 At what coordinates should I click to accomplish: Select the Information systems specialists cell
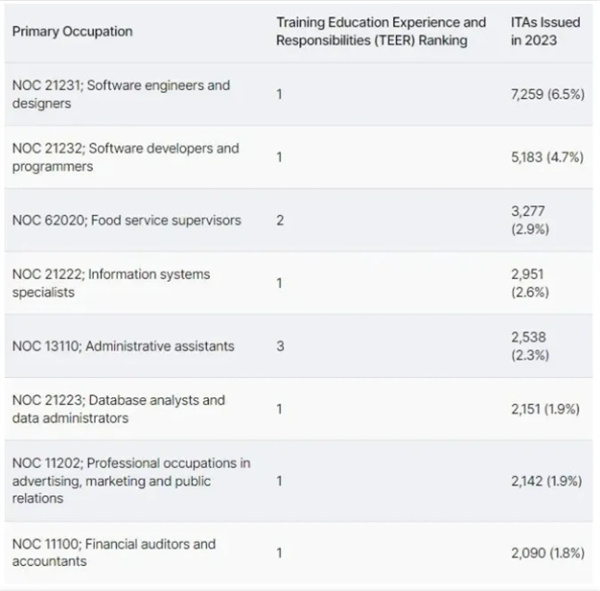click(111, 283)
